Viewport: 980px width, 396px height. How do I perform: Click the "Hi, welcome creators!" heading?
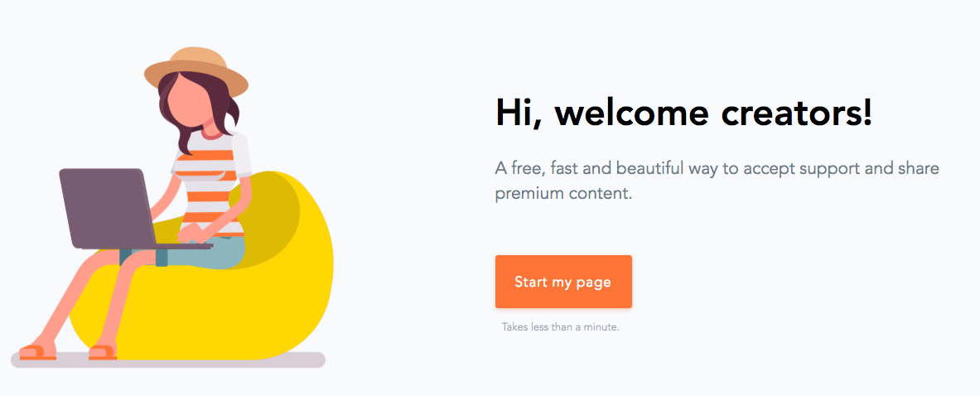point(683,112)
